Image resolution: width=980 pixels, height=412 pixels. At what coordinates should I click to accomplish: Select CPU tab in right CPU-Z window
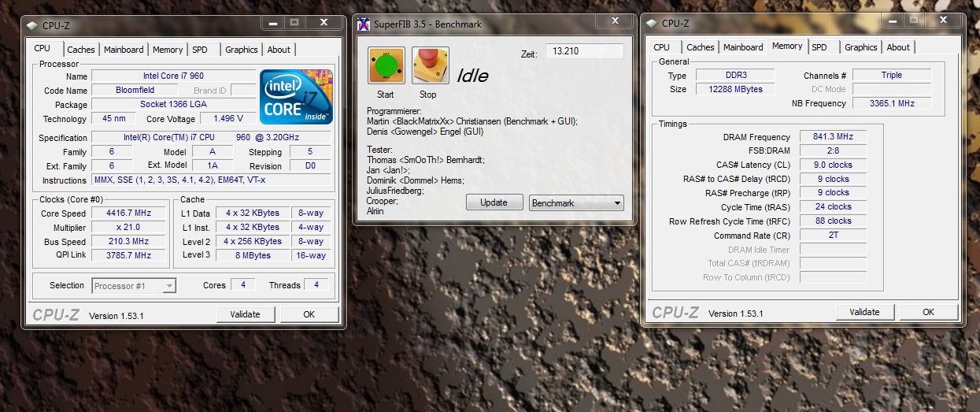point(661,47)
